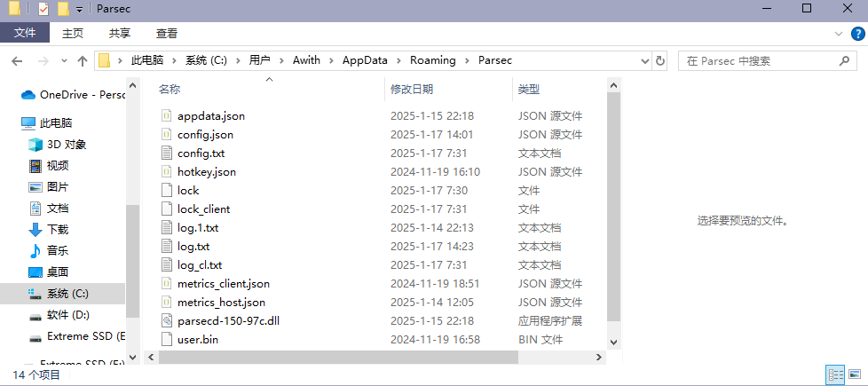
Task: Go up one folder level arrow
Action: 83,61
